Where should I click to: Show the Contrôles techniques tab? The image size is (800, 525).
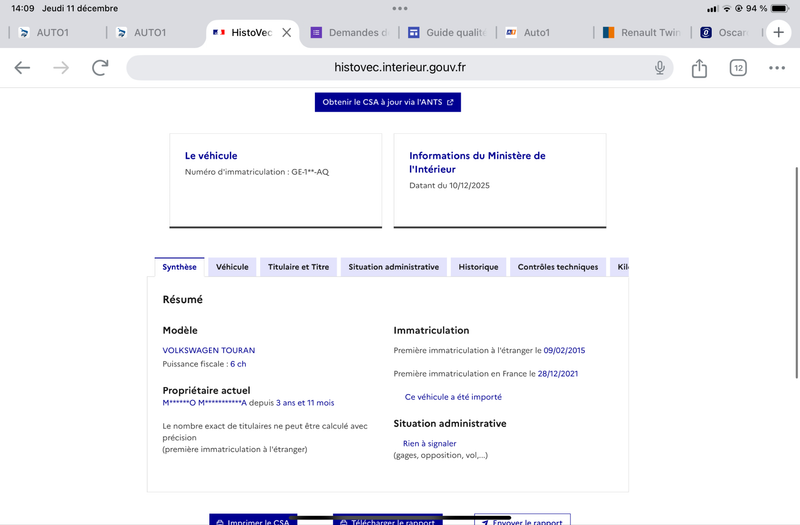pos(557,267)
